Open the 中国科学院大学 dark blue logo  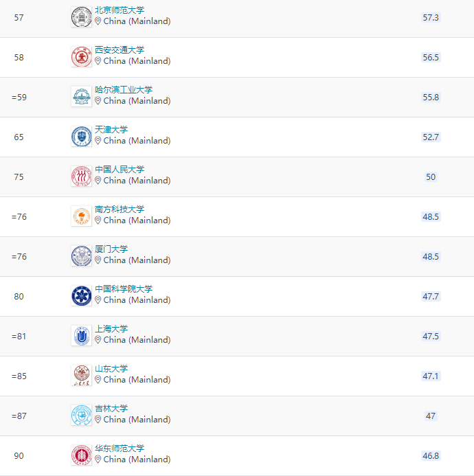point(81,296)
